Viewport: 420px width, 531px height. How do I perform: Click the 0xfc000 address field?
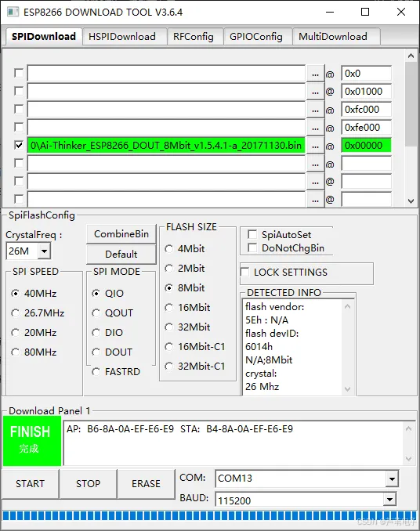click(x=366, y=110)
